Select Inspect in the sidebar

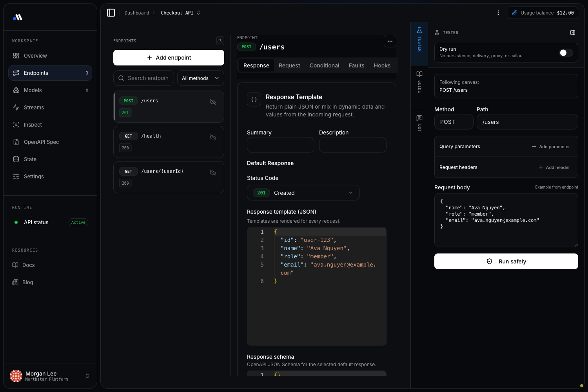(50, 125)
